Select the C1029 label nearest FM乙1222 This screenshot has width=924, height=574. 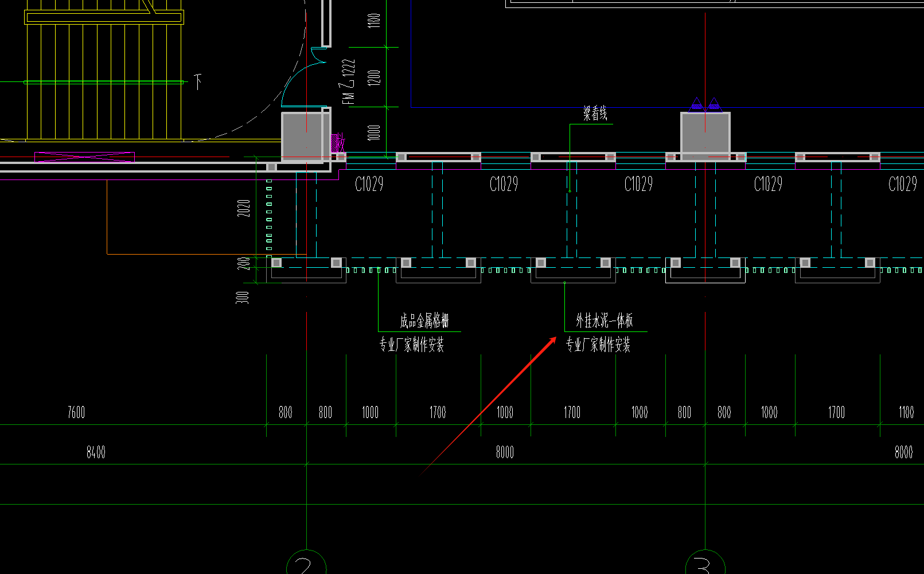(x=369, y=184)
